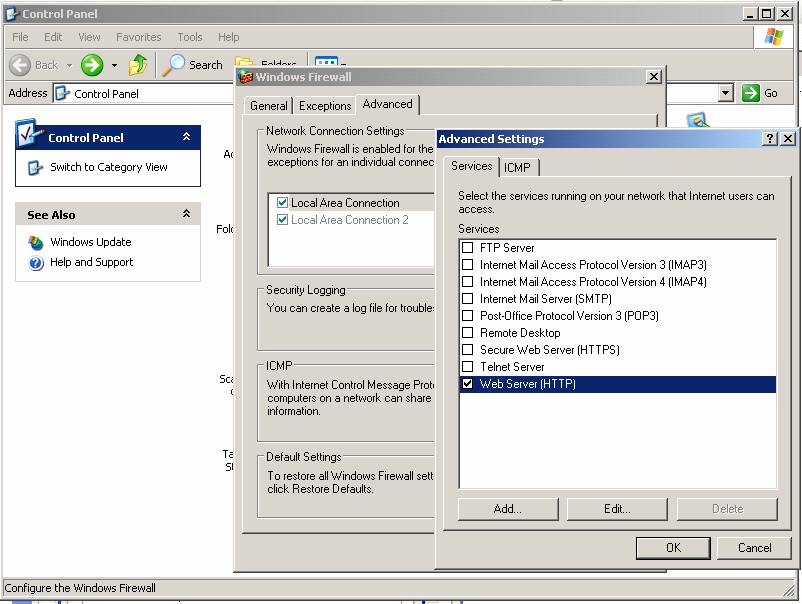Collapse the See Also section
Viewport: 802px width, 604px height.
(186, 214)
